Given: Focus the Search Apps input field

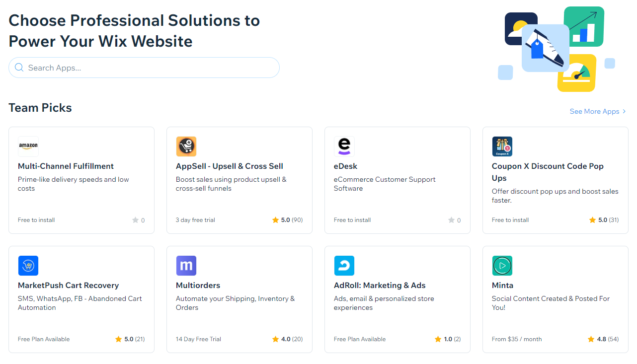Looking at the screenshot, I should [144, 68].
